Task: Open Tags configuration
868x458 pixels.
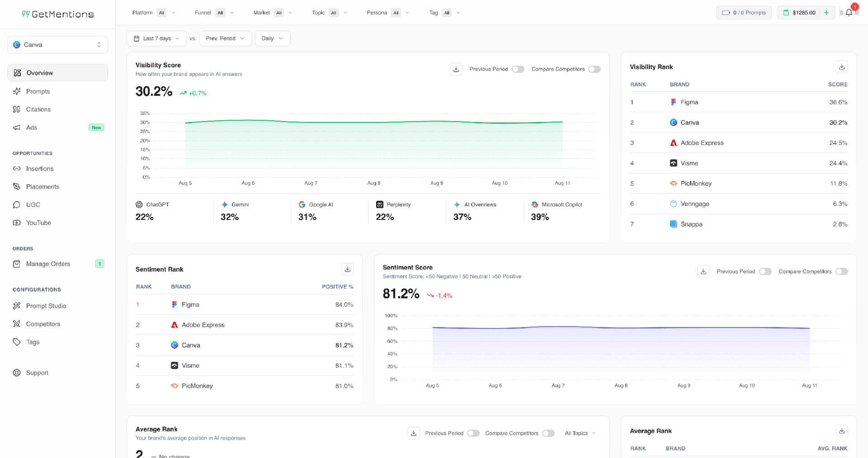Action: [57, 342]
